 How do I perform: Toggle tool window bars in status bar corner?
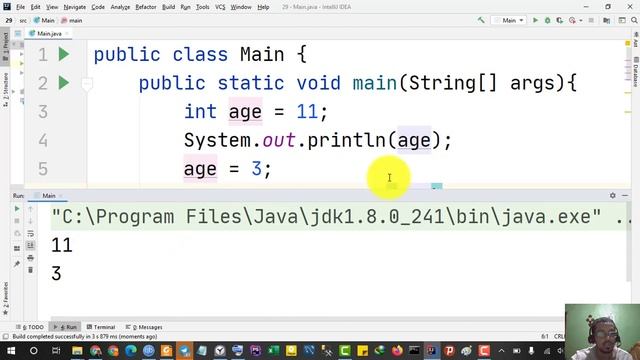(x=5, y=337)
